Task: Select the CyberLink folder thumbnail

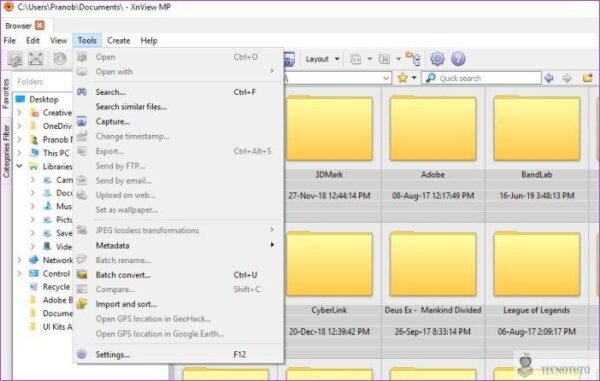Action: click(x=329, y=264)
